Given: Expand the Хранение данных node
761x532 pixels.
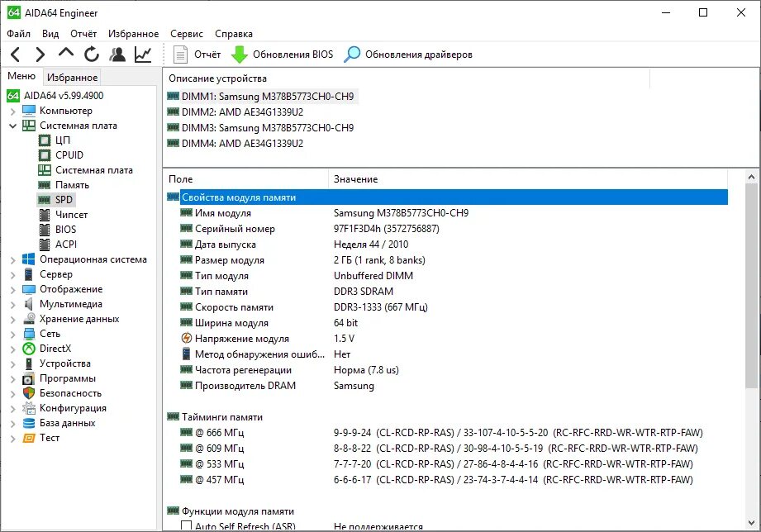Looking at the screenshot, I should [x=12, y=320].
